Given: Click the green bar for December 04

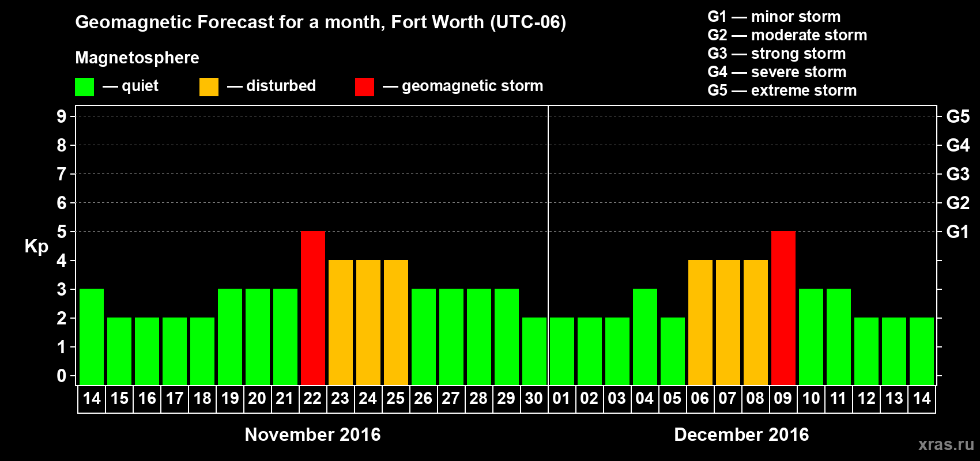Looking at the screenshot, I should tap(645, 337).
